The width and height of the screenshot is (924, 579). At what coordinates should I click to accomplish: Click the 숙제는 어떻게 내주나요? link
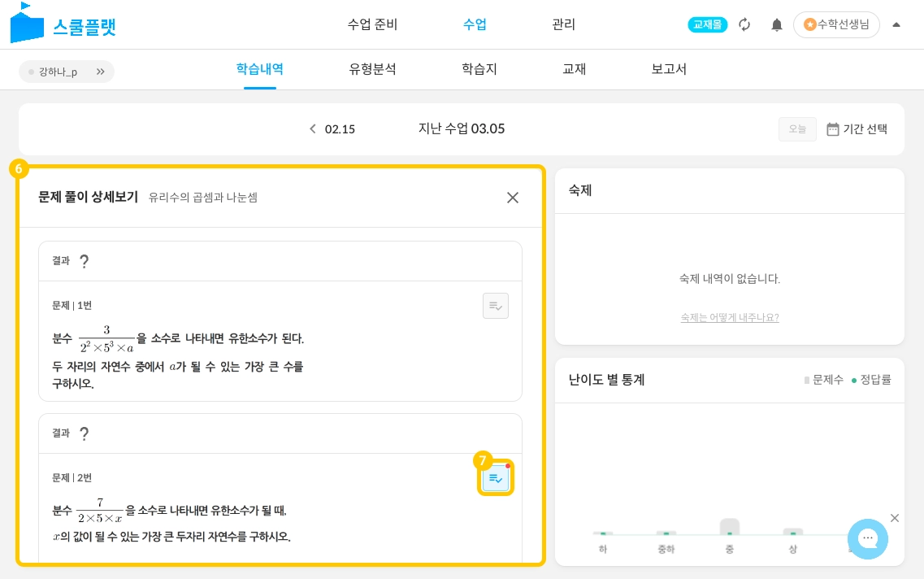point(729,317)
